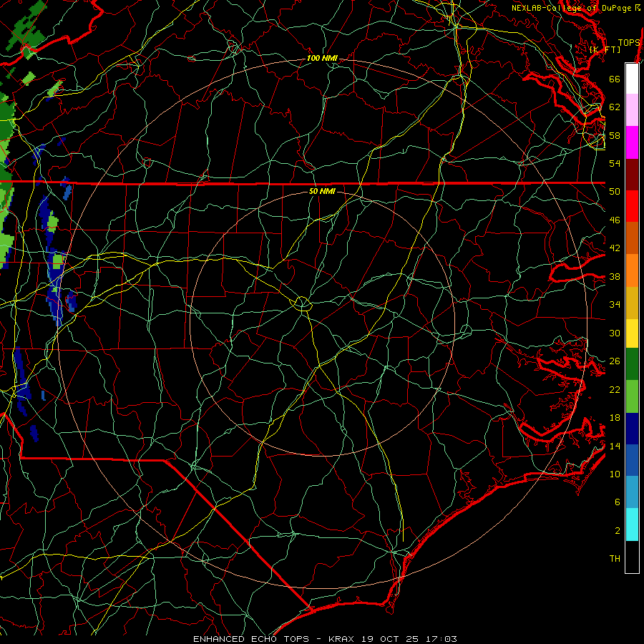Click the light blue 14 kft legend swatch
The image size is (644, 644).
point(632,492)
